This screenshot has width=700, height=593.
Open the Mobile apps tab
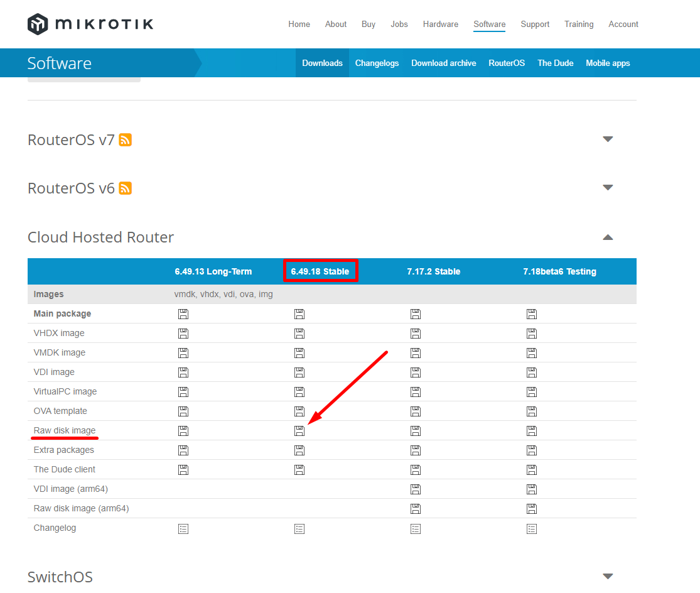click(608, 63)
